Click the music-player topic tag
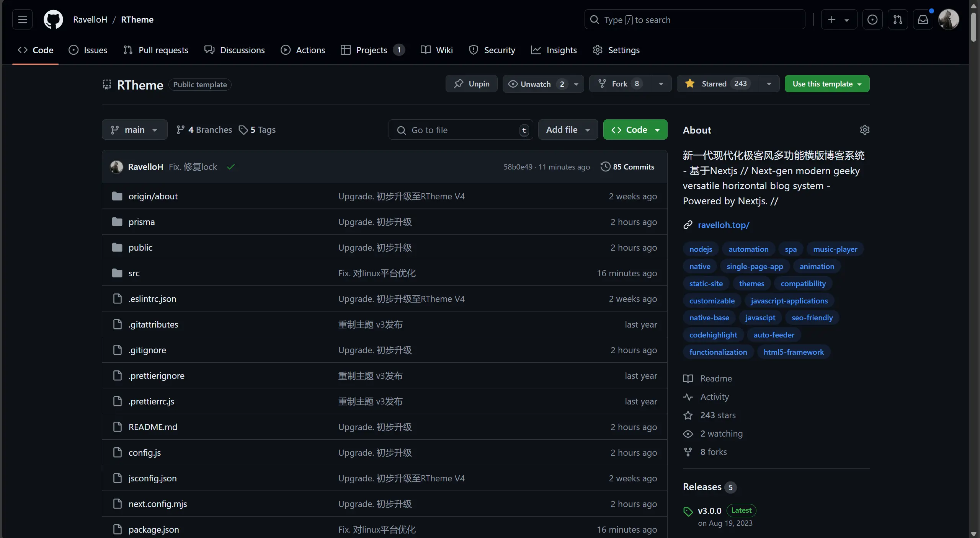The height and width of the screenshot is (538, 980). [x=835, y=249]
